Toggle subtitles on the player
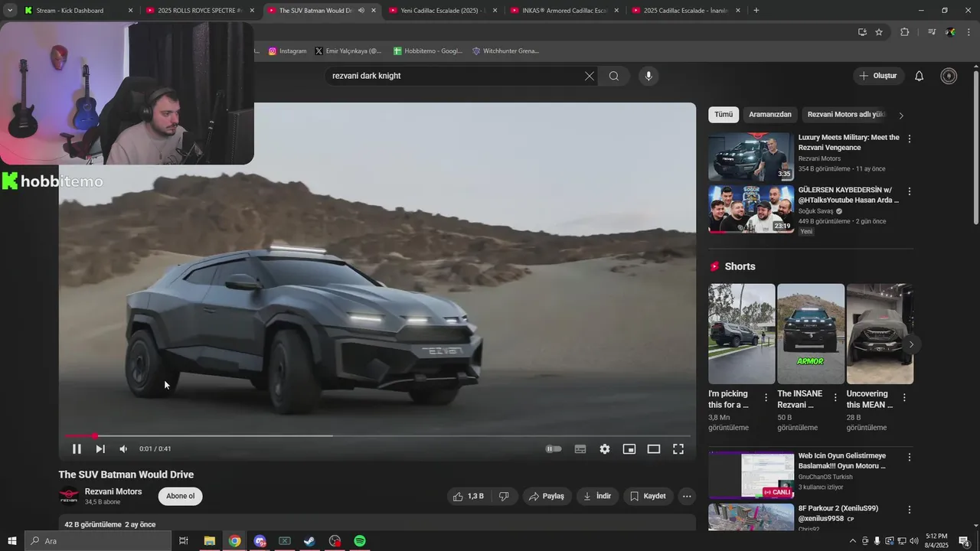 point(580,449)
